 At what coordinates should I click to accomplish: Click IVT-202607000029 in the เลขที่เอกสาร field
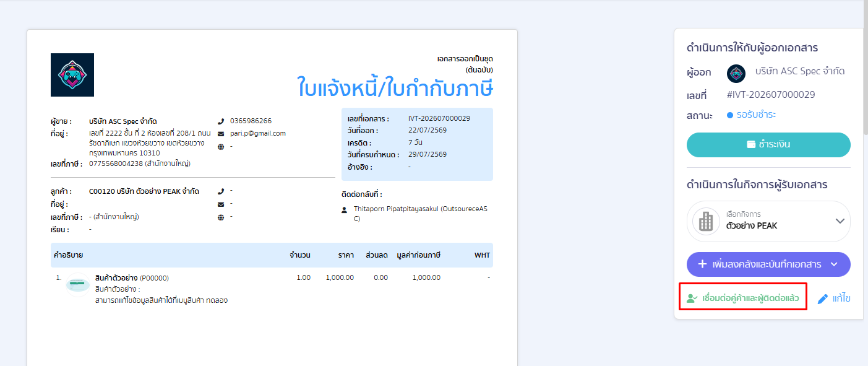439,118
